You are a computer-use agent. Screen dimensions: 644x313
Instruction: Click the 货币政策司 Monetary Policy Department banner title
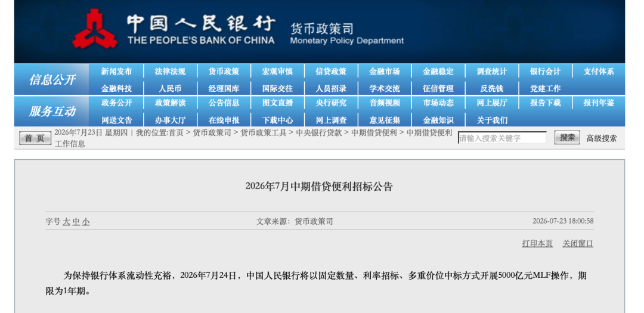(x=347, y=34)
